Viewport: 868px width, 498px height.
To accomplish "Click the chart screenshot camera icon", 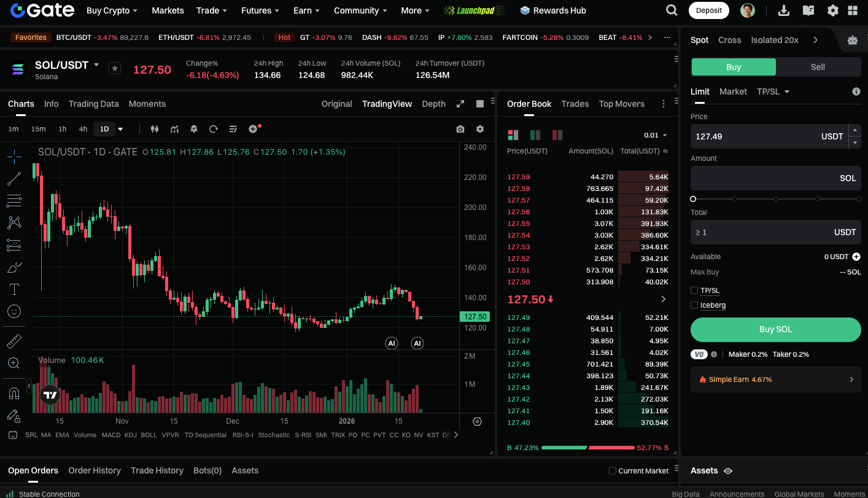I will click(x=460, y=129).
